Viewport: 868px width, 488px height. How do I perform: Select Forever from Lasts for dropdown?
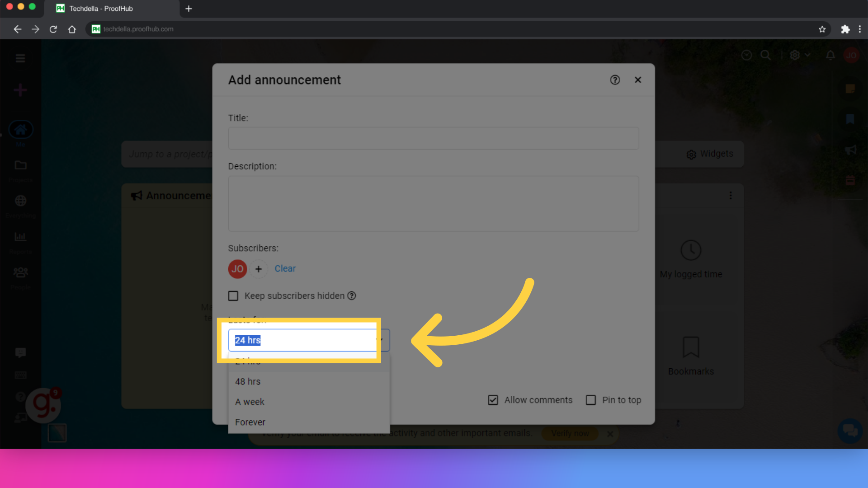coord(250,422)
